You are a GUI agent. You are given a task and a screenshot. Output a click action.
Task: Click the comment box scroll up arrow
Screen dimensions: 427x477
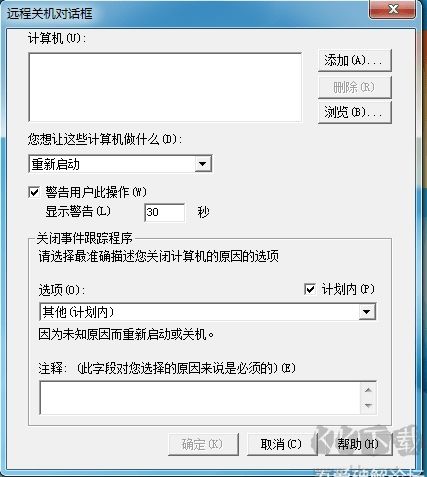click(x=368, y=390)
